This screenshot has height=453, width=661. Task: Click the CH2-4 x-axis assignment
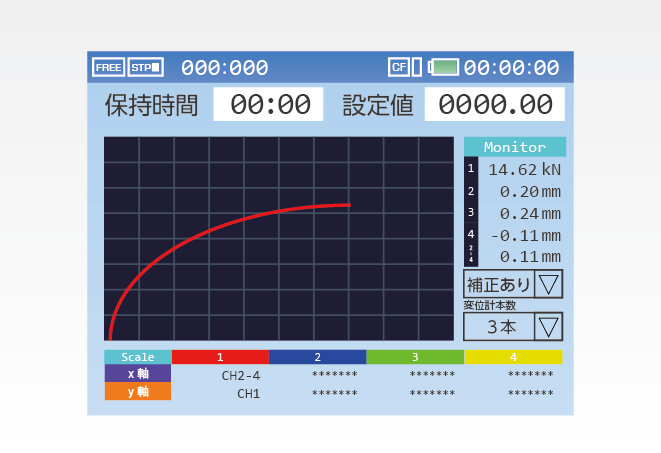[241, 375]
